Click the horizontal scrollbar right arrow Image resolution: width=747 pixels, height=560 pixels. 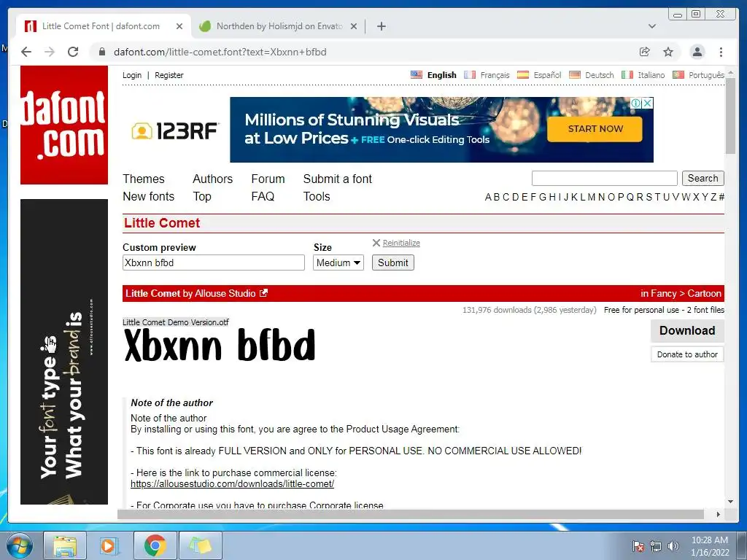click(719, 514)
